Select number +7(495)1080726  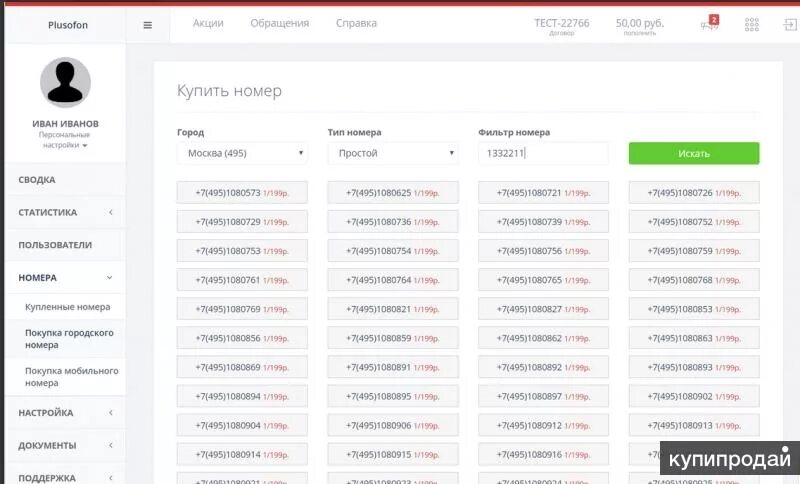[x=694, y=193]
